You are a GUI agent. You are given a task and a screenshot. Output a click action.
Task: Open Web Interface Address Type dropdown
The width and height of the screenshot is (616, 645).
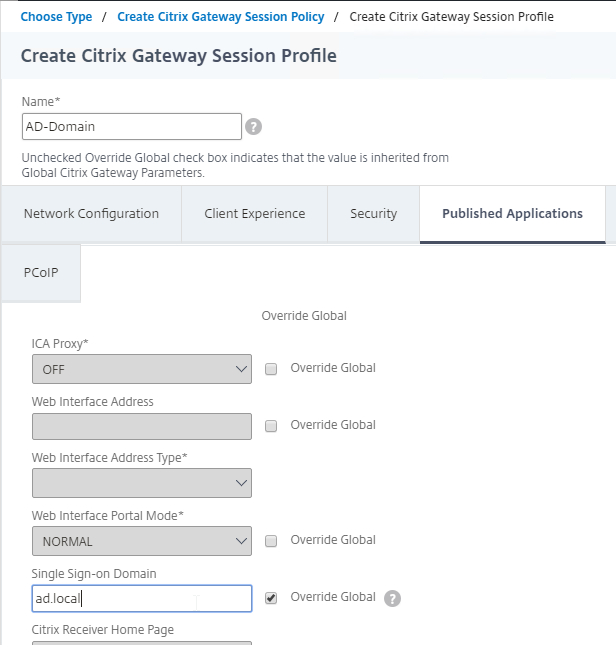142,483
